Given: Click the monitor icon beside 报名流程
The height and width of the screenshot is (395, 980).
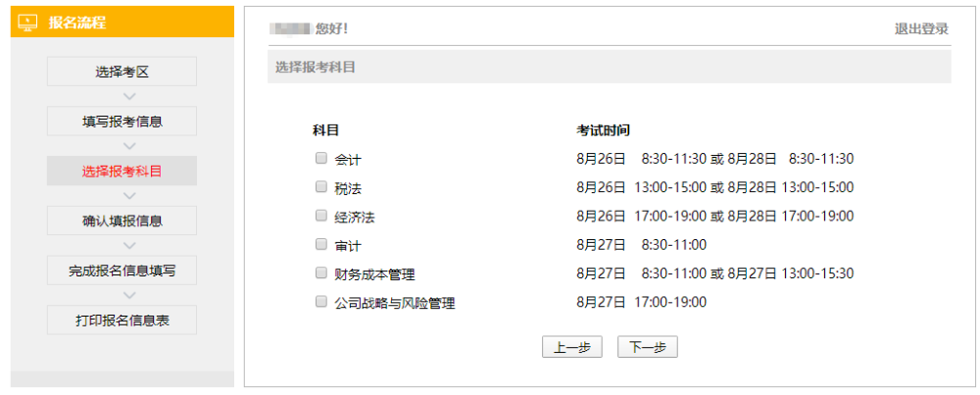Looking at the screenshot, I should click(28, 22).
